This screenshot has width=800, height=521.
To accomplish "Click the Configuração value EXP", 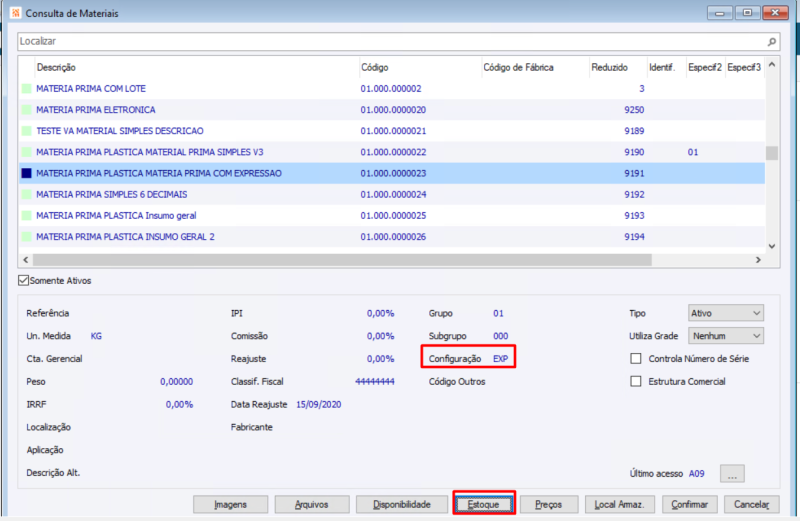I will coord(501,359).
